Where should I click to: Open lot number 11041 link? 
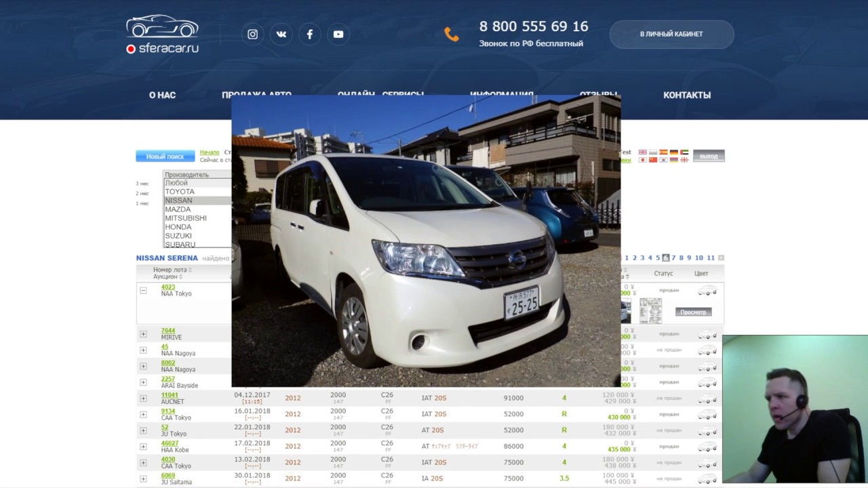(170, 395)
